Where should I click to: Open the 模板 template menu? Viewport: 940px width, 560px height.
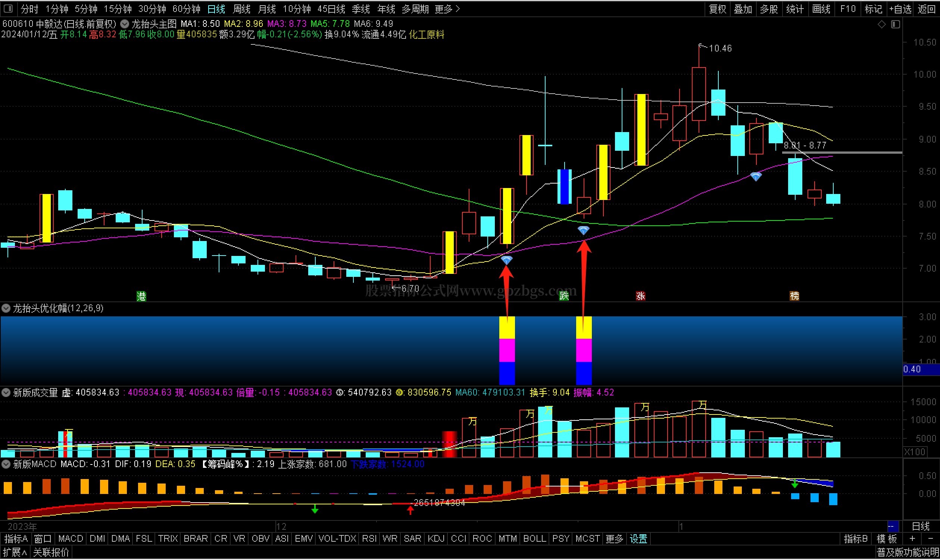click(887, 539)
